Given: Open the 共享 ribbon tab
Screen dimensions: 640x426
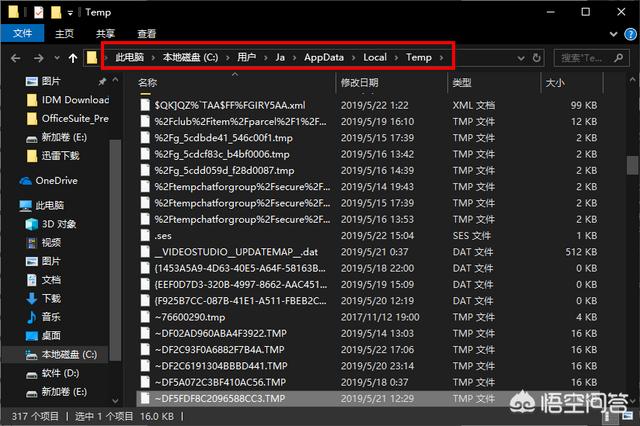Looking at the screenshot, I should (105, 33).
